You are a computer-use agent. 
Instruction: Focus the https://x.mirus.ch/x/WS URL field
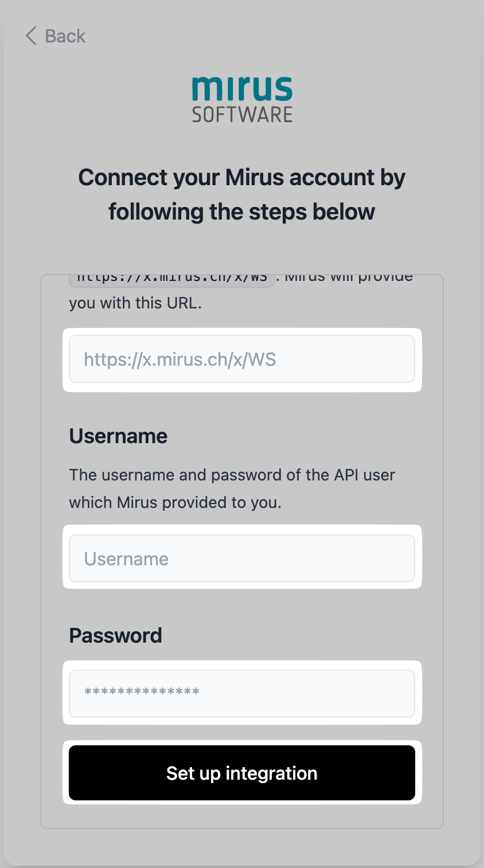tap(241, 359)
